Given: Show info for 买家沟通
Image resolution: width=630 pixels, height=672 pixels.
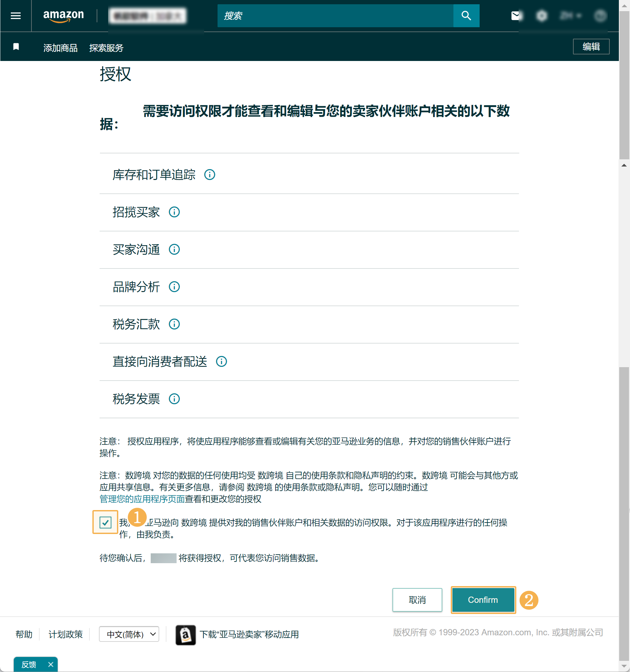Looking at the screenshot, I should pos(174,249).
